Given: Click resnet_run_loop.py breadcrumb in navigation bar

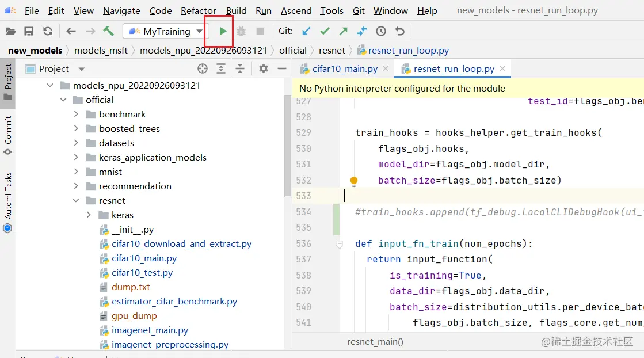Looking at the screenshot, I should [403, 51].
